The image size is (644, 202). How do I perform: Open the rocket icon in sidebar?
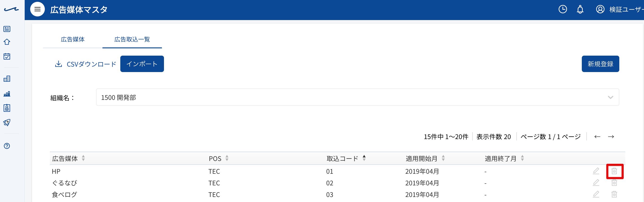(x=7, y=122)
